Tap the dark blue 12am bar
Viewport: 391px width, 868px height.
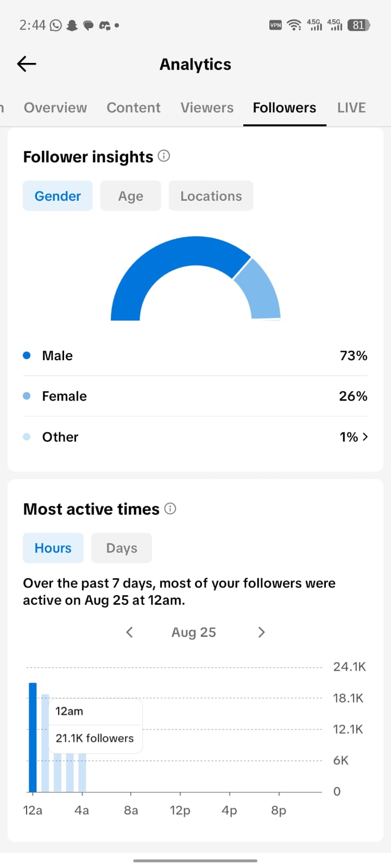click(33, 737)
